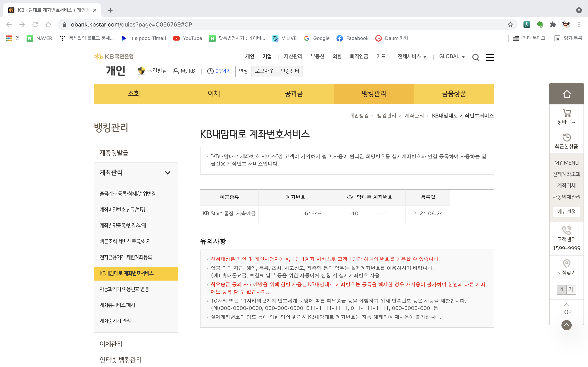Select the 금융상품 navigation tab
Screen dimensions: 588x367
pos(454,94)
